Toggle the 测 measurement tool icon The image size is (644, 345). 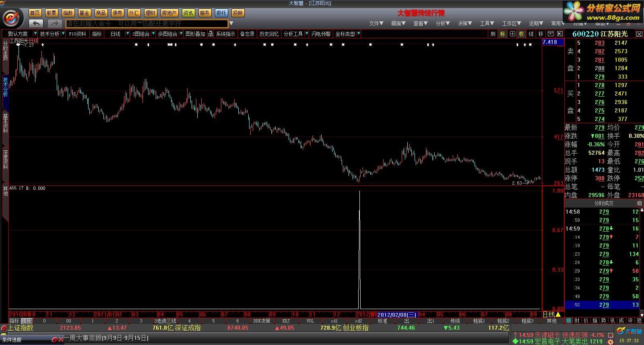click(x=493, y=34)
